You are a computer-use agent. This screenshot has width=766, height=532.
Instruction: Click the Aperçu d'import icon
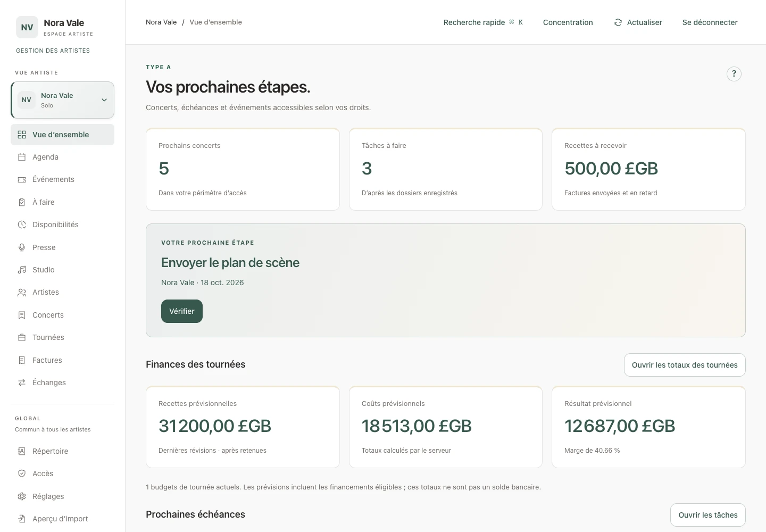click(x=22, y=519)
